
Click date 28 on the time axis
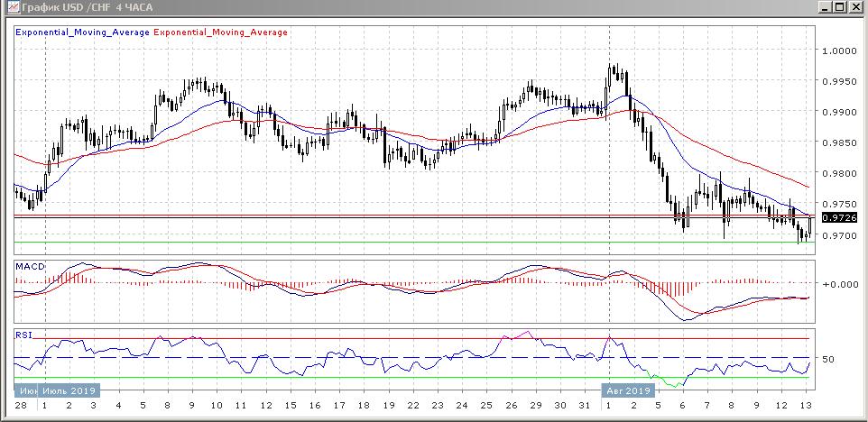pyautogui.click(x=20, y=407)
